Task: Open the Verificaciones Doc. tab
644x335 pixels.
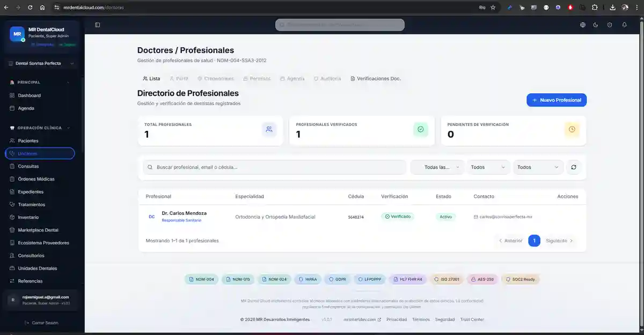Action: [x=376, y=78]
